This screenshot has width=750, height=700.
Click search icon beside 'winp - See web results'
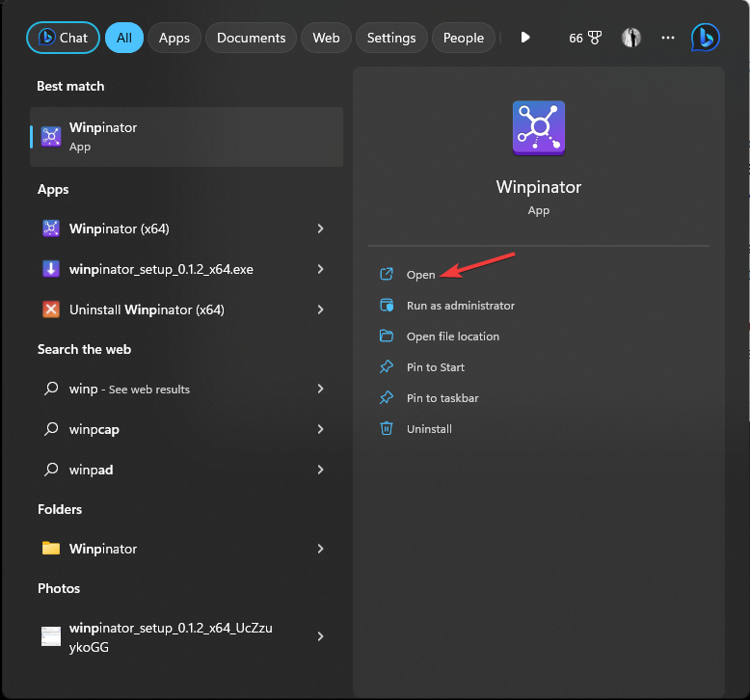[x=51, y=388]
